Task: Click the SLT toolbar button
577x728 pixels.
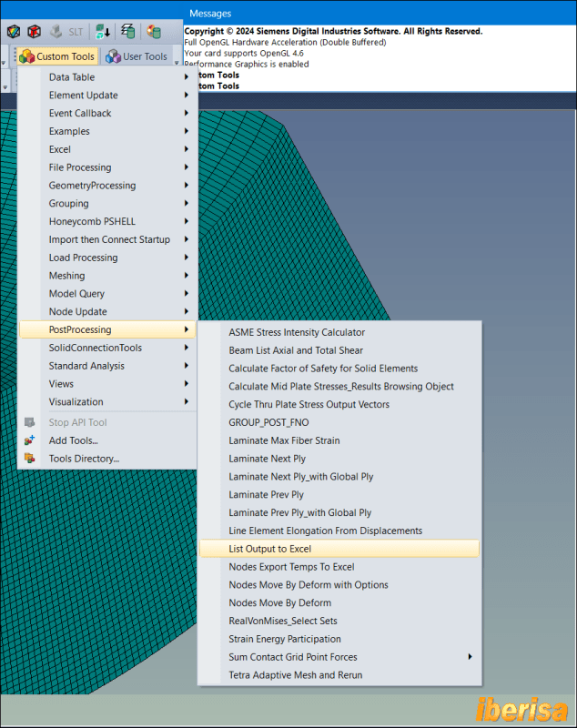Action: click(76, 32)
